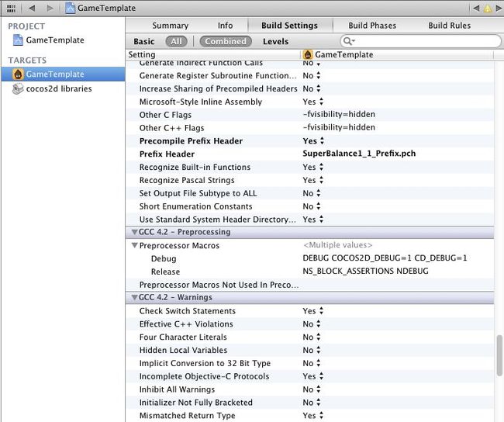Click the Release macros value NS_BLOCK_ASSERTIONS NDEBUG

tap(365, 272)
